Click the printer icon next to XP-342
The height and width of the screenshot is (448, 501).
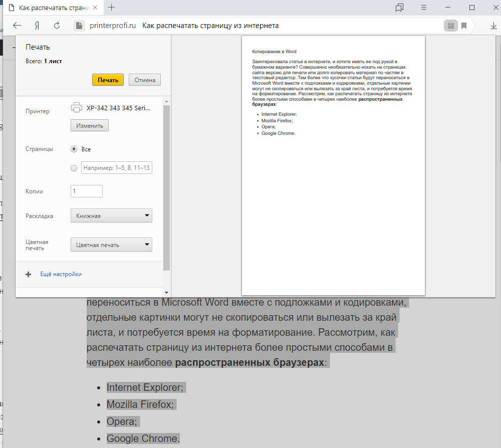coord(76,107)
